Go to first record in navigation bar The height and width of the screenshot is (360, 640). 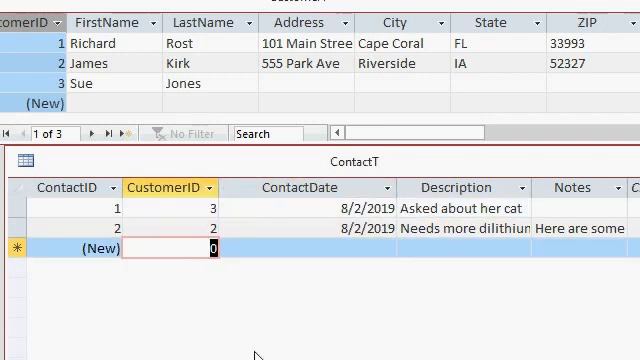pyautogui.click(x=6, y=133)
